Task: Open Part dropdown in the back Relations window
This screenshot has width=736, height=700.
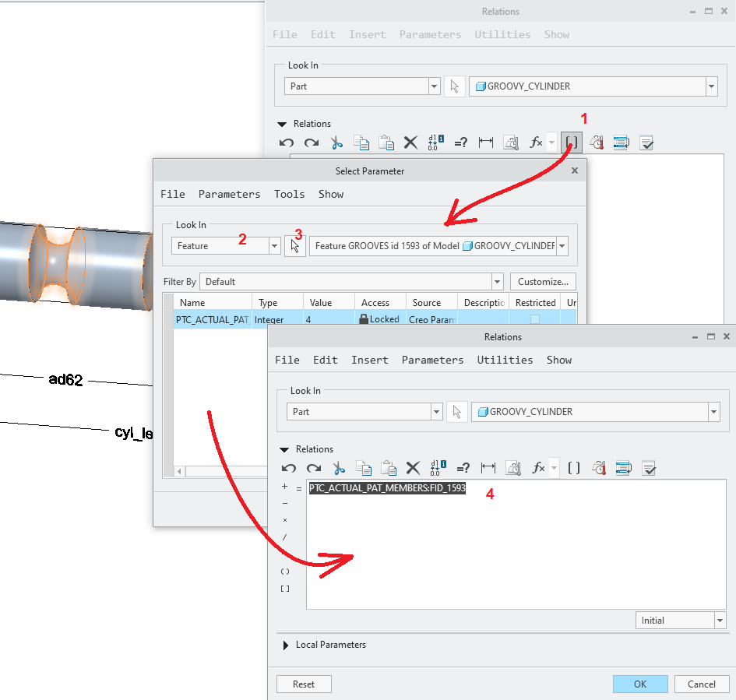Action: pyautogui.click(x=434, y=86)
